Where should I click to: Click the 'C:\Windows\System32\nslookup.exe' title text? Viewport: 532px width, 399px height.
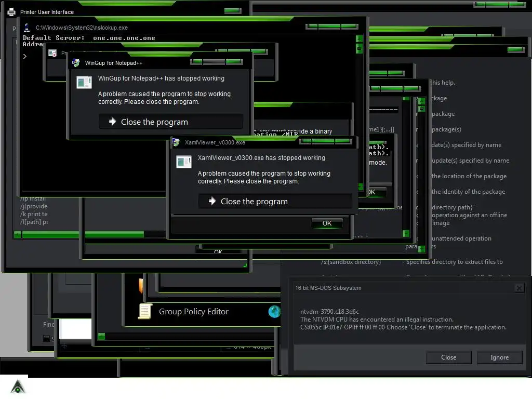pyautogui.click(x=82, y=28)
